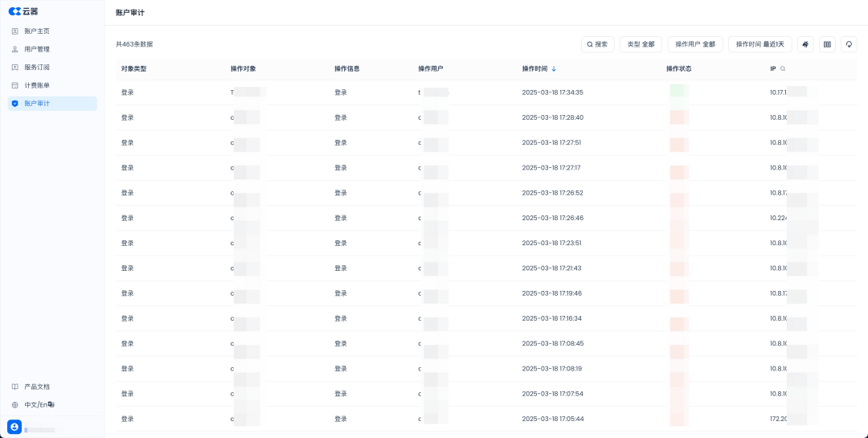Open the 操作用户 全部 filter dropdown
868x438 pixels.
(695, 44)
